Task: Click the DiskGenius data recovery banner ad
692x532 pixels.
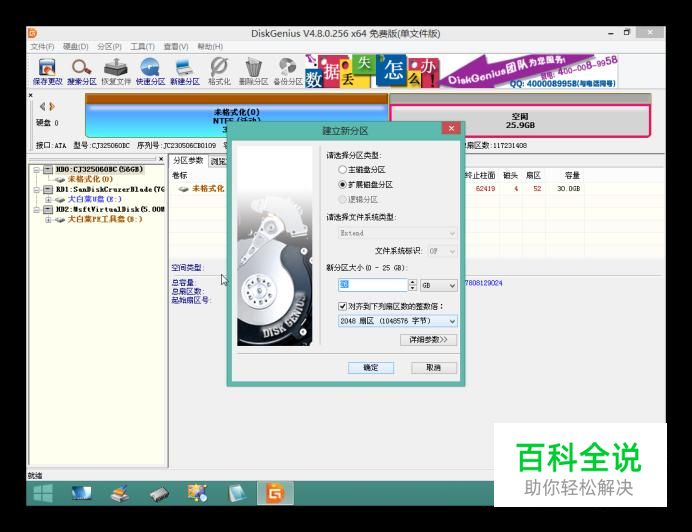Action: (462, 71)
